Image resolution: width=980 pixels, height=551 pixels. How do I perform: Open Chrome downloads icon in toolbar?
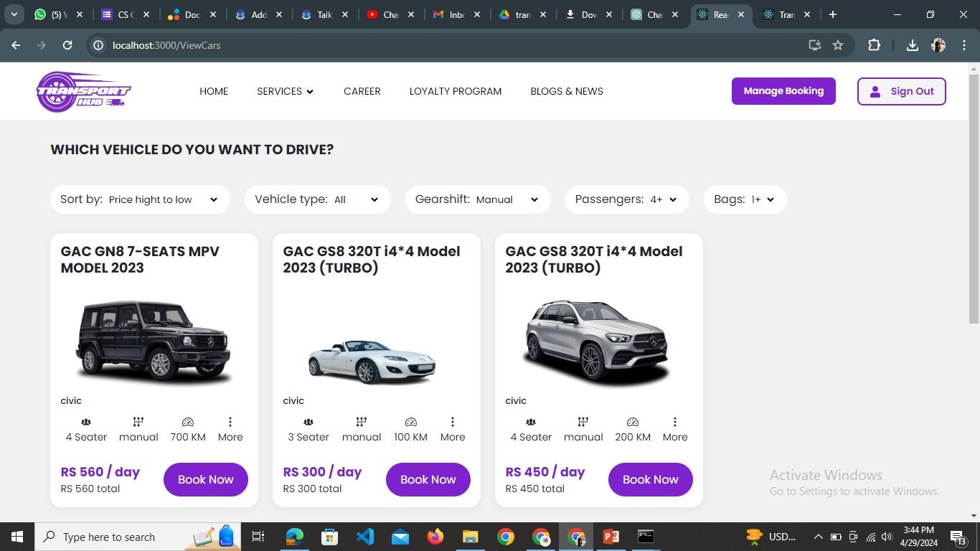(x=912, y=45)
